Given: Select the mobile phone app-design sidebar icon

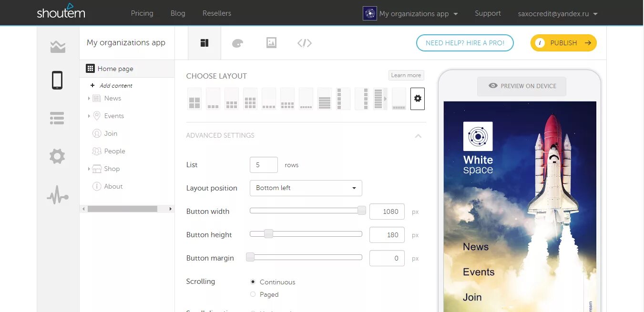Looking at the screenshot, I should click(57, 80).
